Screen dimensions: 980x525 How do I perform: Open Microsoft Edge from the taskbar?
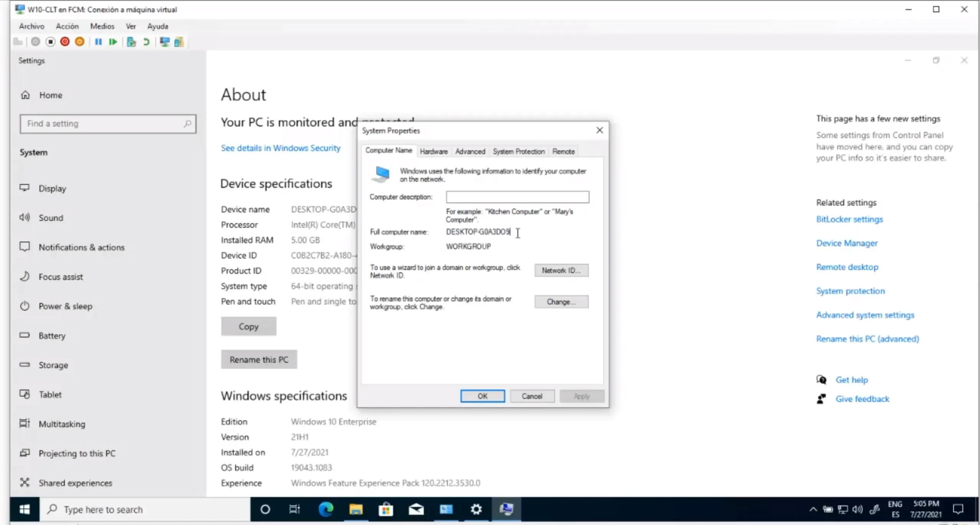point(326,509)
